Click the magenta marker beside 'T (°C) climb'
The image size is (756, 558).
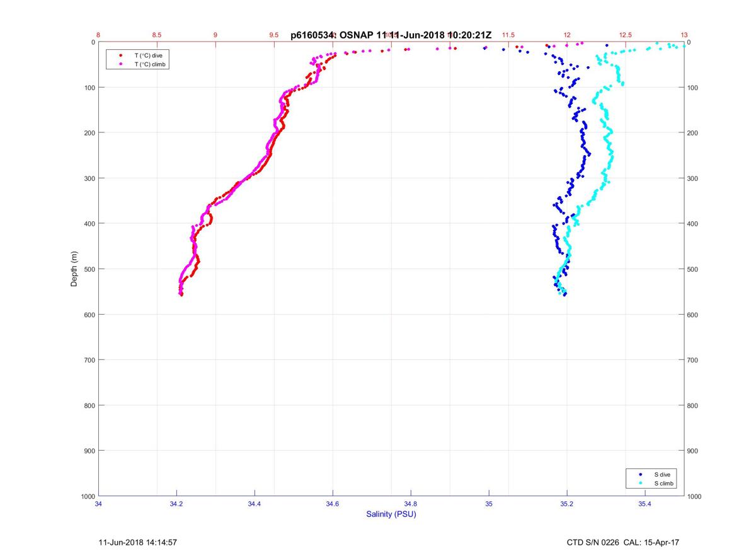120,64
